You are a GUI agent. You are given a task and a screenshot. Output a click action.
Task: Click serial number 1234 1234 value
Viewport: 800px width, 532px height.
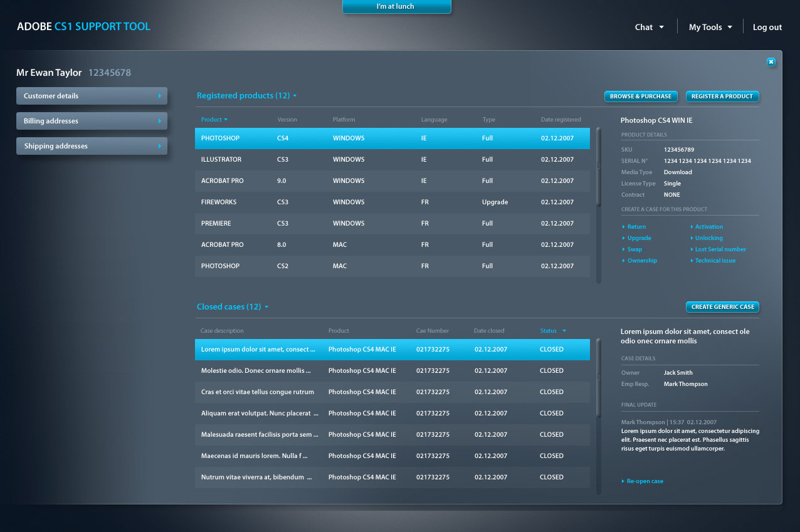[x=707, y=161]
